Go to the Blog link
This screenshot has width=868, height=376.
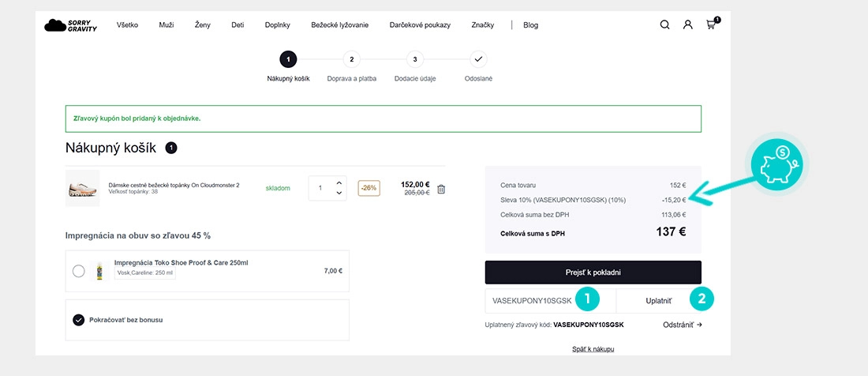coord(530,25)
